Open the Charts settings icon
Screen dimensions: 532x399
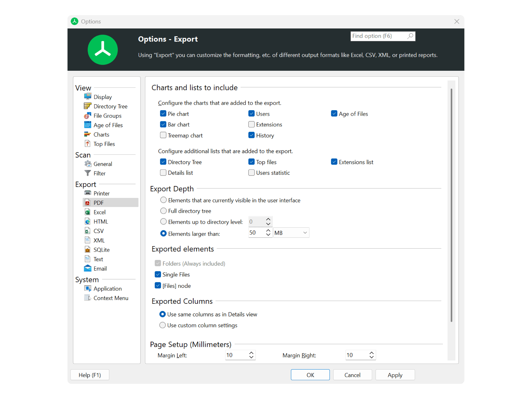[x=88, y=134]
